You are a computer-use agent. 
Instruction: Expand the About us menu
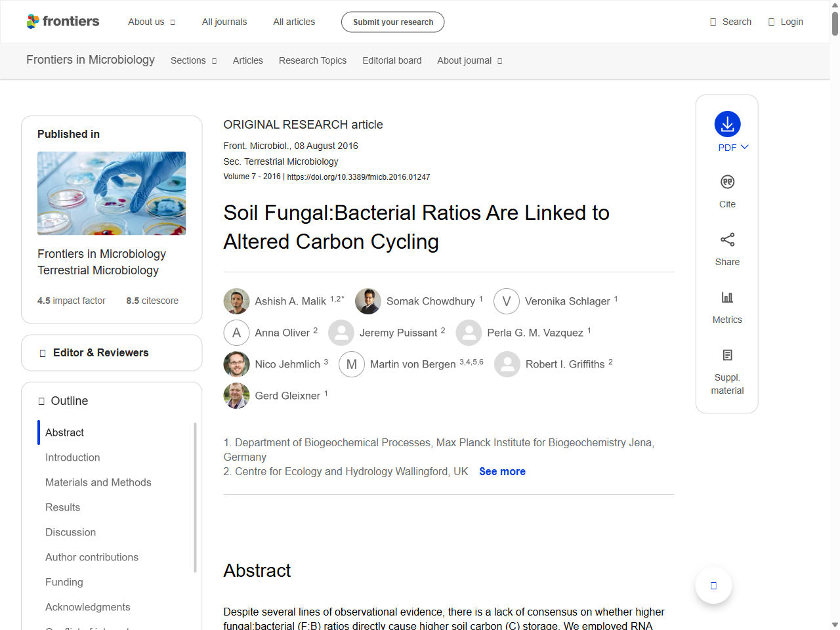pyautogui.click(x=152, y=22)
